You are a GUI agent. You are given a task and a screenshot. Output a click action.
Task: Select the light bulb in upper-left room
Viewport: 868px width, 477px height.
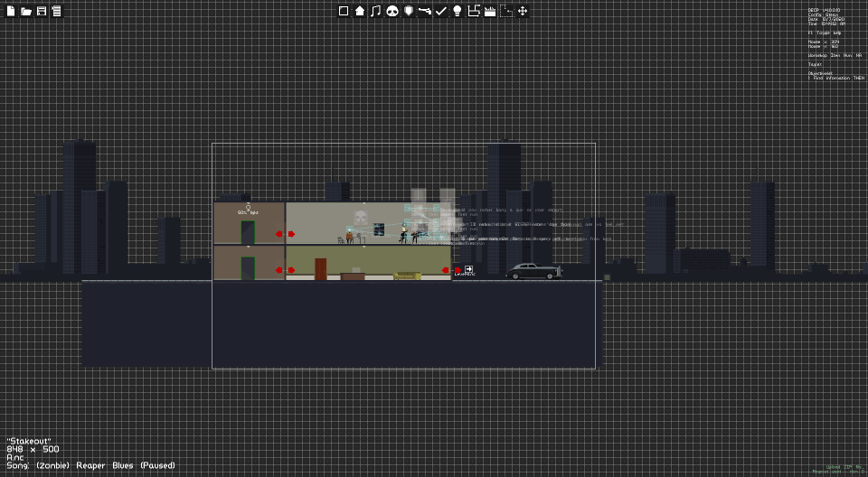pos(248,208)
